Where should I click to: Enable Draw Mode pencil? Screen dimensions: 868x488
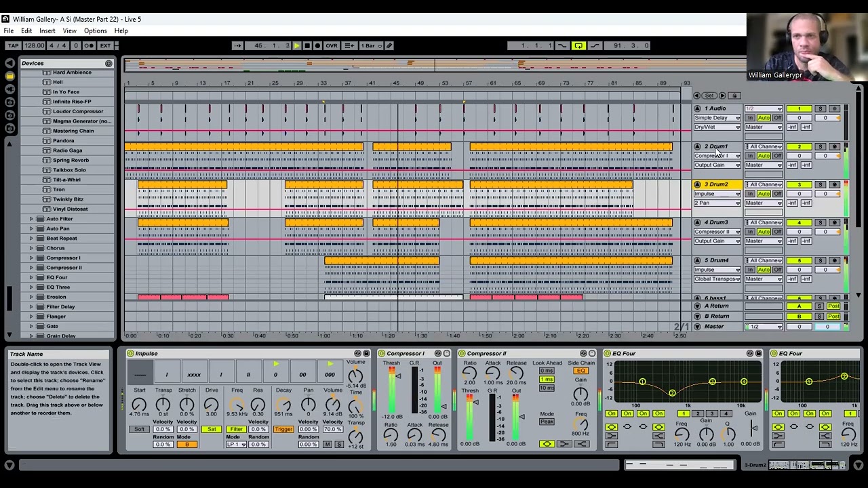[x=389, y=45]
